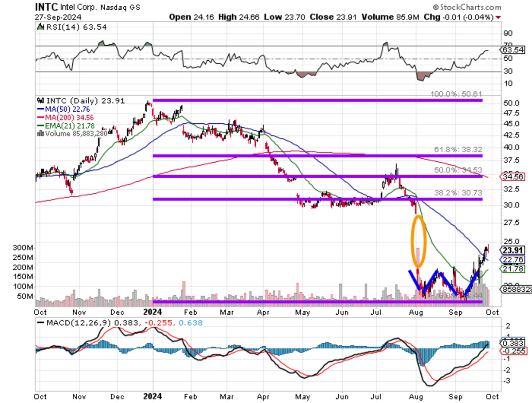Click the INTC ticker symbol title
This screenshot has width=532, height=403.
pyautogui.click(x=46, y=8)
